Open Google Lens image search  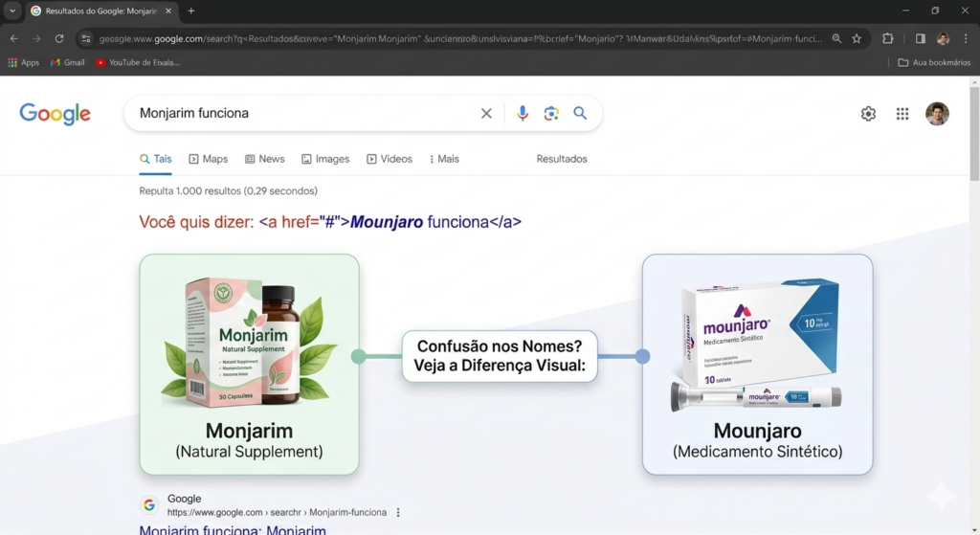pyautogui.click(x=550, y=113)
